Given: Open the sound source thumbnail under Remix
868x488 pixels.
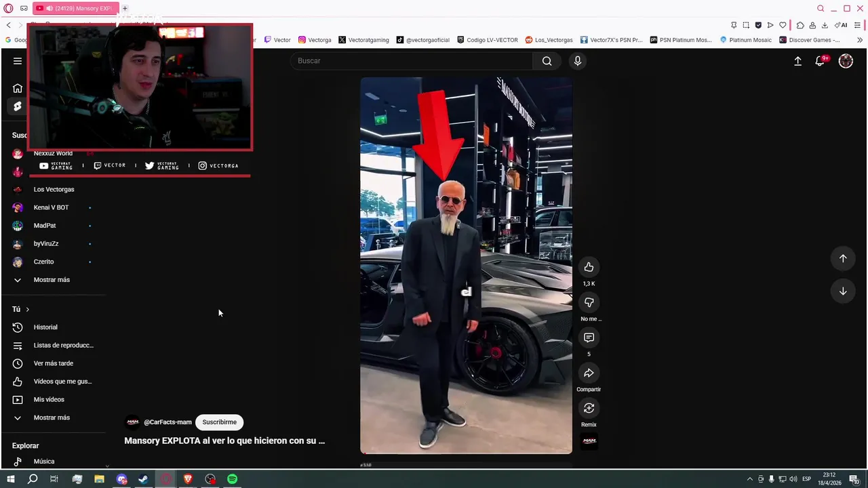Looking at the screenshot, I should pyautogui.click(x=589, y=441).
